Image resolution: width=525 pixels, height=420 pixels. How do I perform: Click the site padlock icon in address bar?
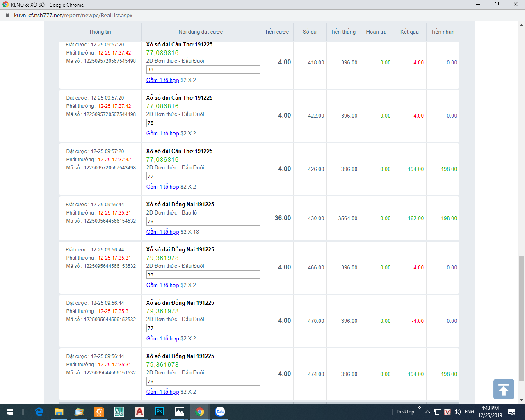pos(7,15)
